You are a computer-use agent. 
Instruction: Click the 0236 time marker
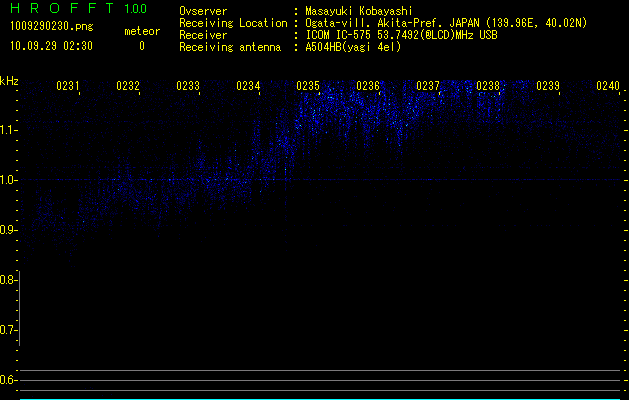(x=368, y=86)
